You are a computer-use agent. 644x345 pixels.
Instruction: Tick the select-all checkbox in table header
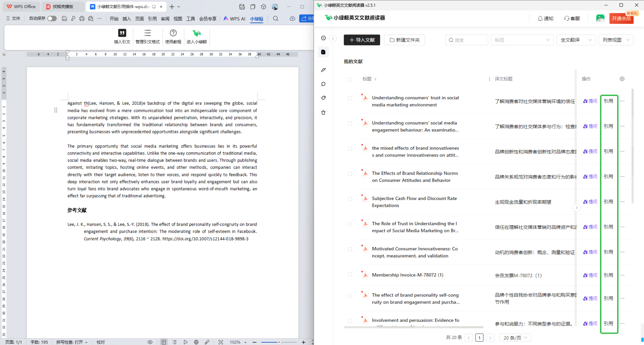[x=350, y=79]
